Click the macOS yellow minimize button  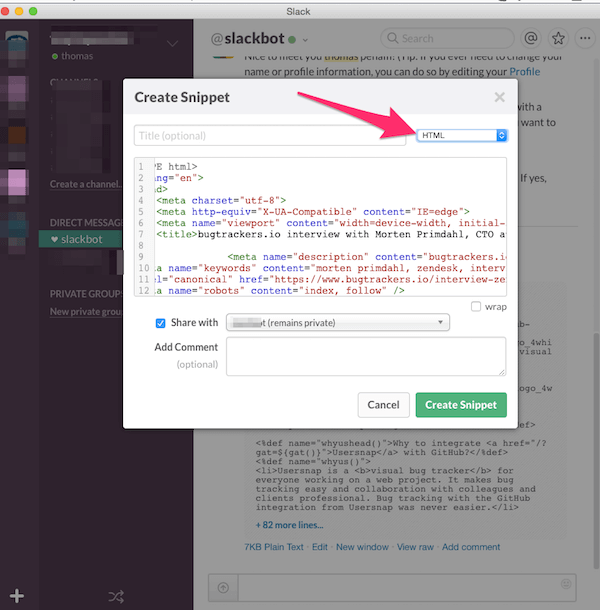19,11
